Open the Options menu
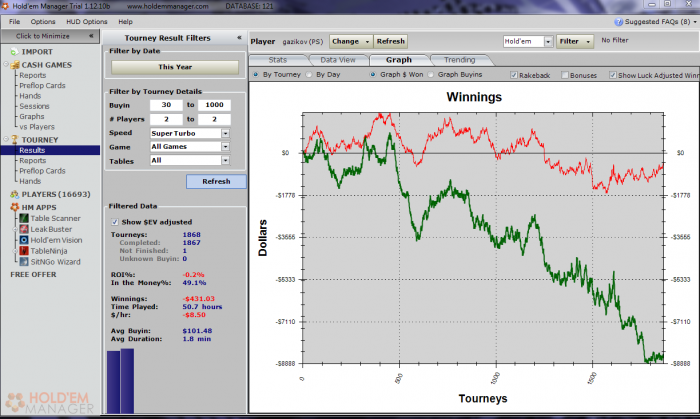700x419 pixels. pos(43,21)
